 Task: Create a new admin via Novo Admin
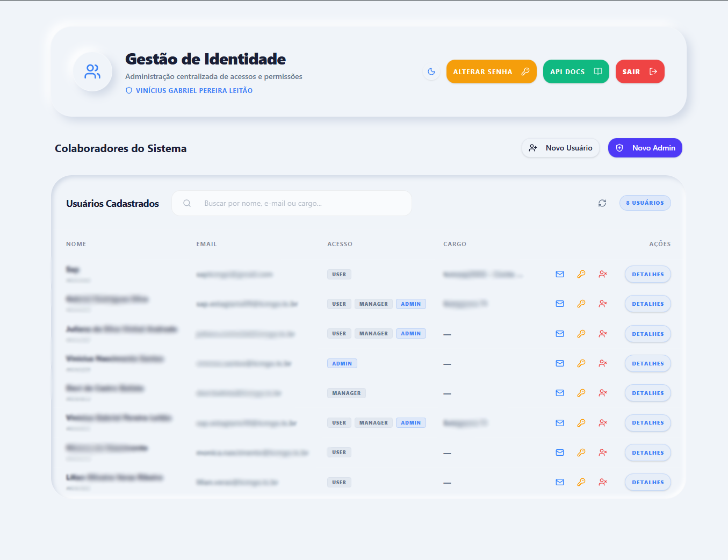tap(645, 148)
